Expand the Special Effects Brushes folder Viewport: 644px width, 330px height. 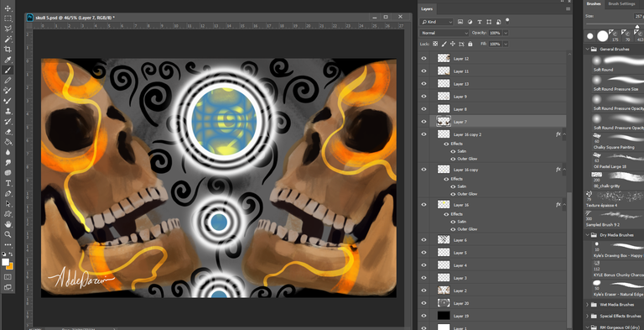pos(587,316)
